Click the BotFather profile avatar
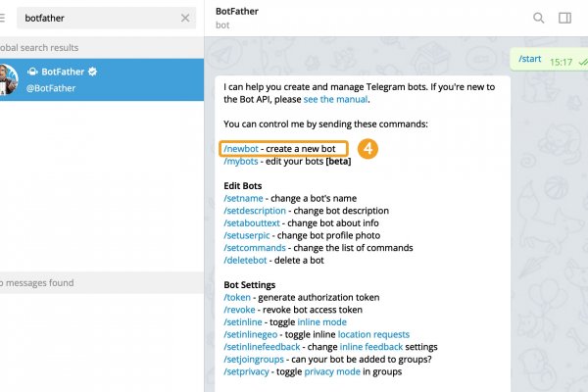588x392 pixels. tap(6, 79)
